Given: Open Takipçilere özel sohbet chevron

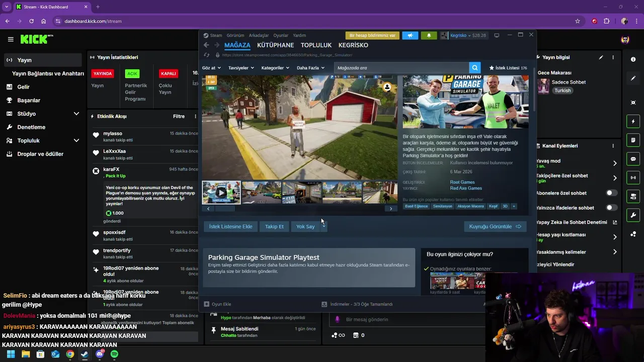Looking at the screenshot, I should pyautogui.click(x=615, y=178).
